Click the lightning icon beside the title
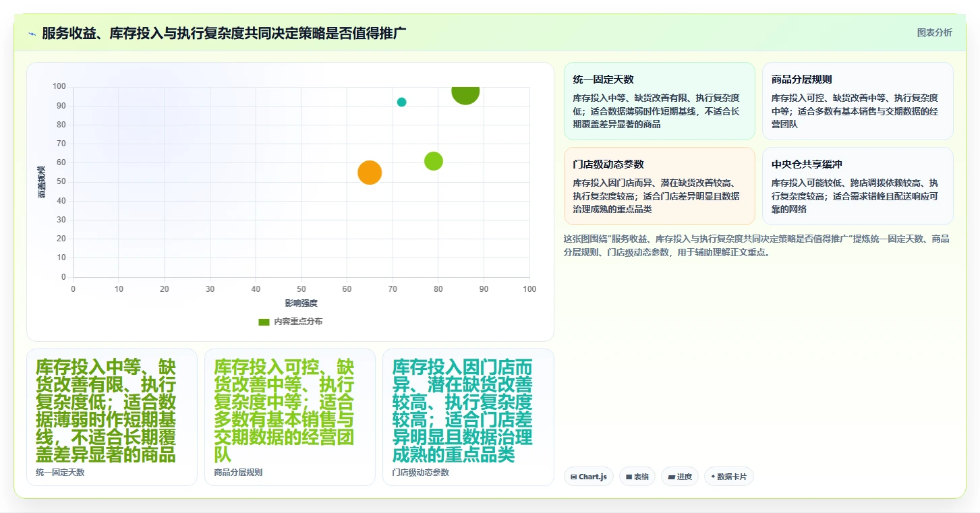Screen dimensions: 980x513 click(x=32, y=34)
